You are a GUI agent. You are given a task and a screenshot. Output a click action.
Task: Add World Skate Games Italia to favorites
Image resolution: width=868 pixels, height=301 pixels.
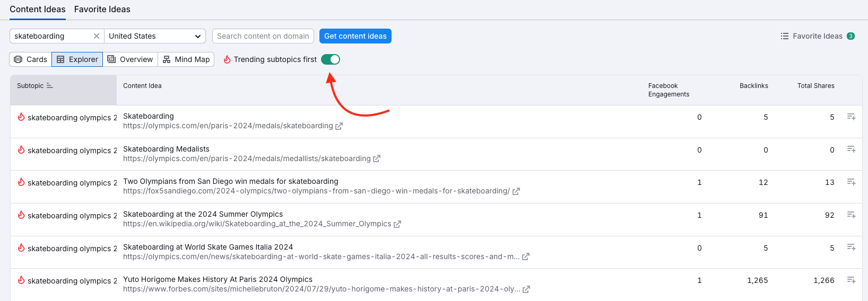[851, 247]
